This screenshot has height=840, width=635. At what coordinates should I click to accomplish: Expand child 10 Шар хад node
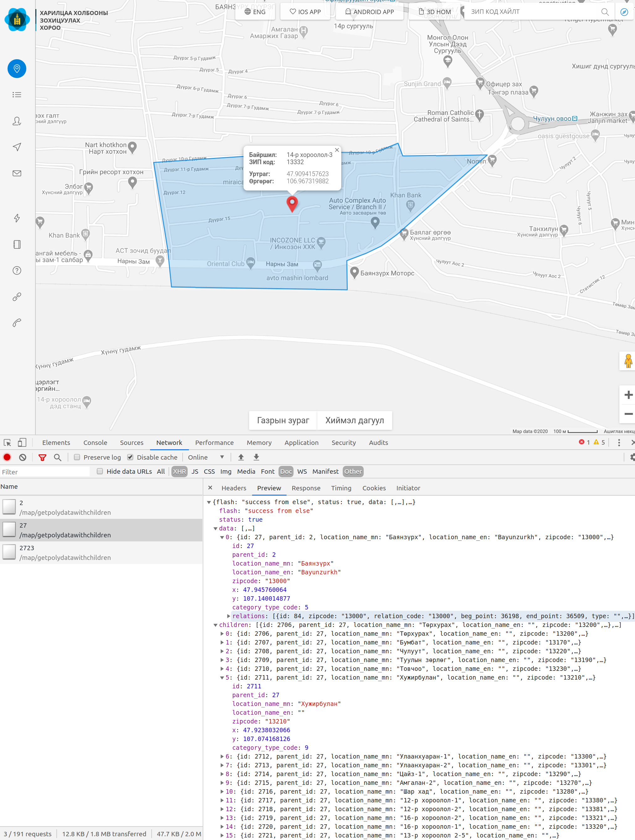[222, 791]
